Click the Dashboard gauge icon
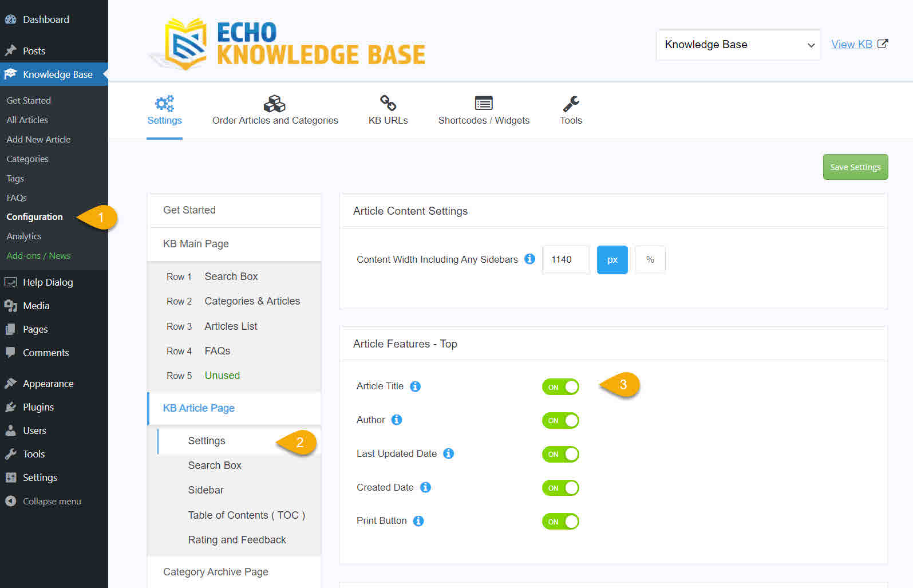 [x=10, y=19]
